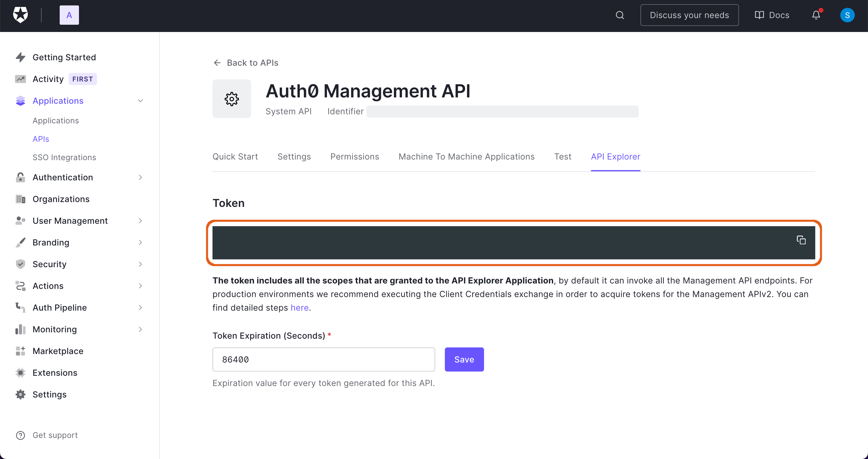Screen dimensions: 868x459
Task: Select Organizations text in sidebar
Action: 61,199
